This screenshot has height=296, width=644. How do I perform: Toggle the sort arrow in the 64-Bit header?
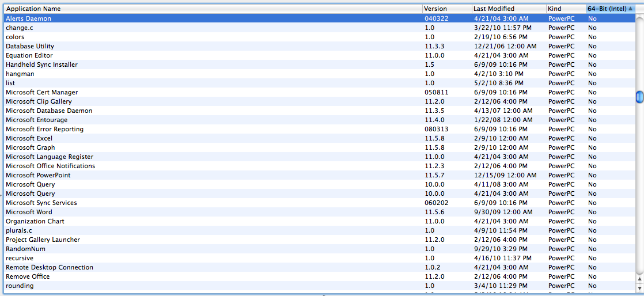click(x=630, y=9)
